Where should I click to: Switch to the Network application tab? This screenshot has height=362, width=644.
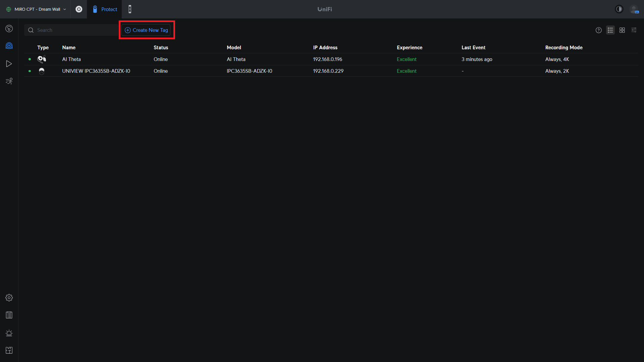click(x=79, y=9)
